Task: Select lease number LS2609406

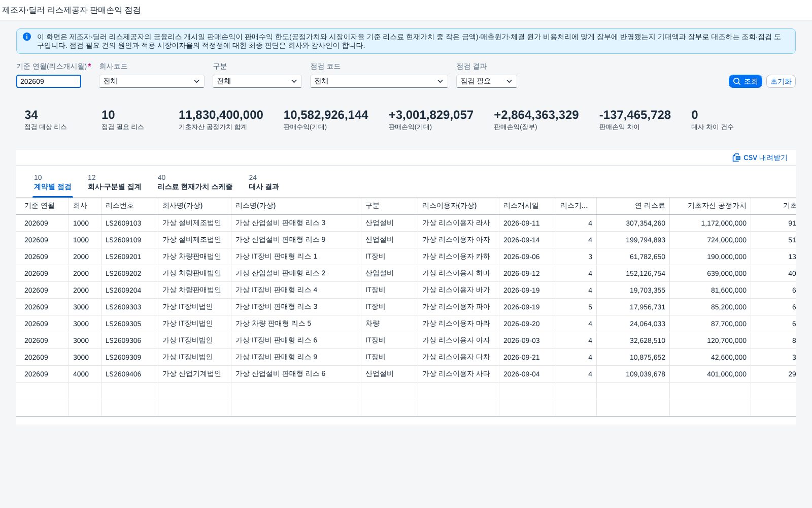Action: pyautogui.click(x=129, y=374)
